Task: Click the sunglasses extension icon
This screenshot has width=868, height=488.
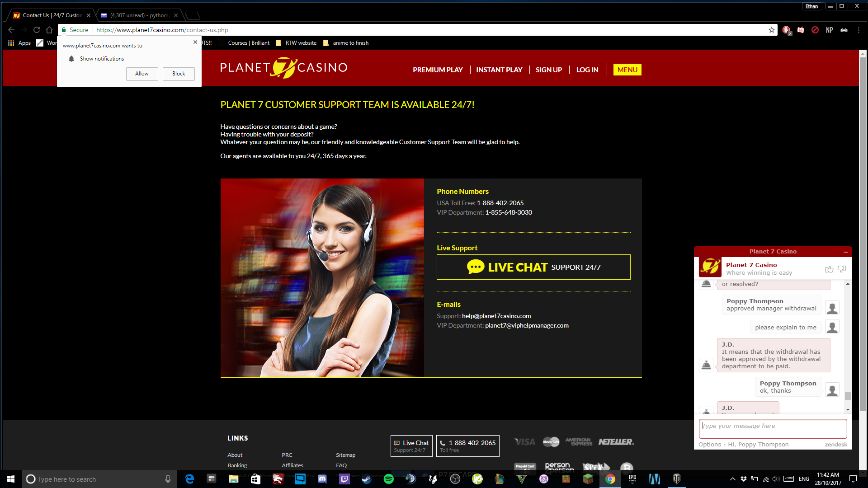Action: point(844,30)
